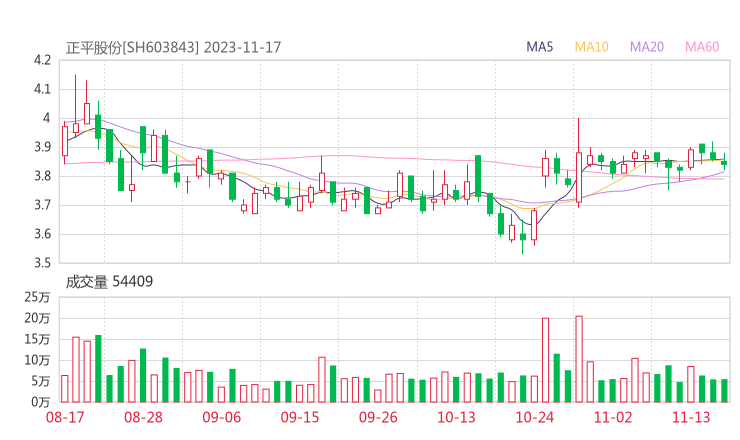740x440 pixels.
Task: Click the 25万 volume axis label
Action: tap(37, 297)
